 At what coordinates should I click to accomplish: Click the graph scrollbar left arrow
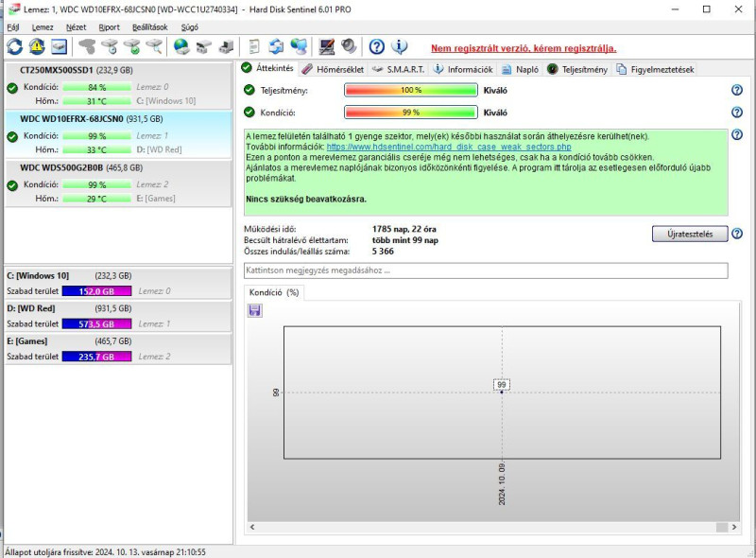tap(252, 527)
